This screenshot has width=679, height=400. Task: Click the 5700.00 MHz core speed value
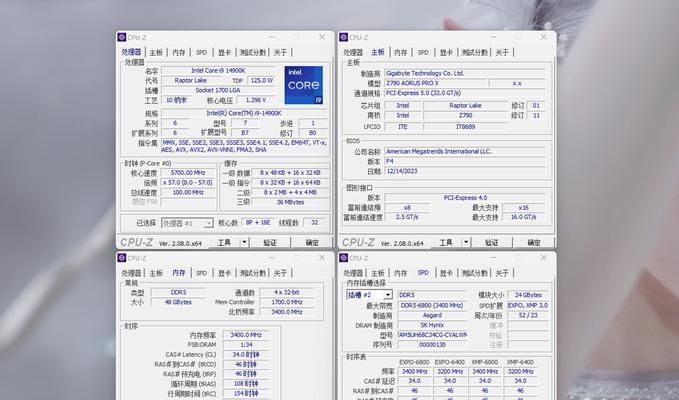(188, 173)
